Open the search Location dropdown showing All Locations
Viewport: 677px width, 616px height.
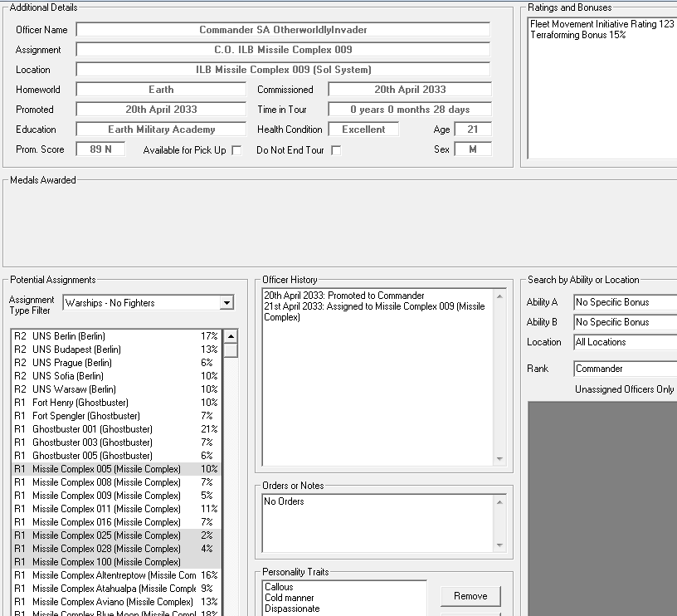click(626, 342)
